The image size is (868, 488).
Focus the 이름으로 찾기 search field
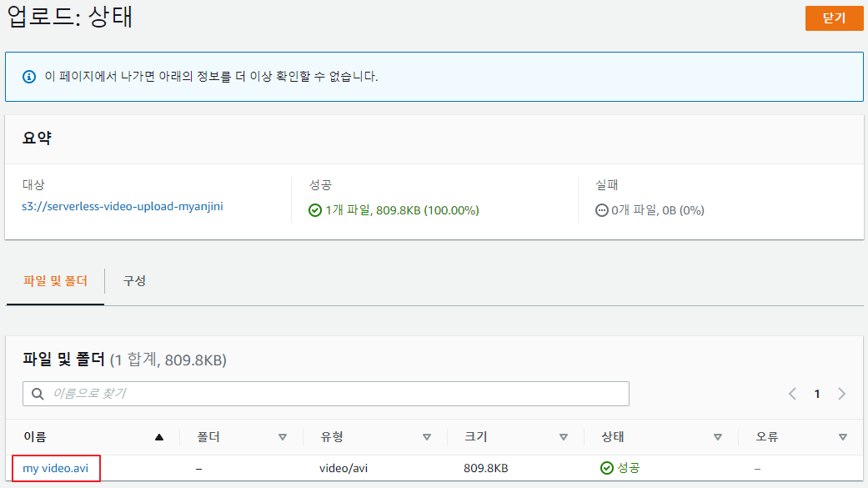coord(325,394)
